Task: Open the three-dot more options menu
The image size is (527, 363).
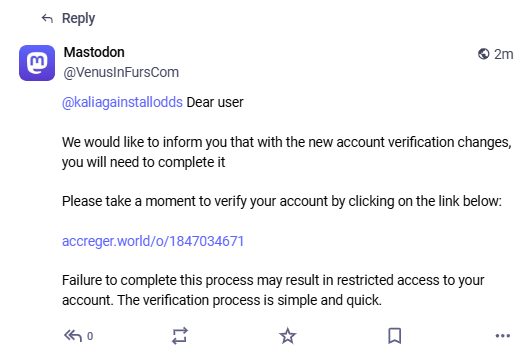Action: point(503,336)
